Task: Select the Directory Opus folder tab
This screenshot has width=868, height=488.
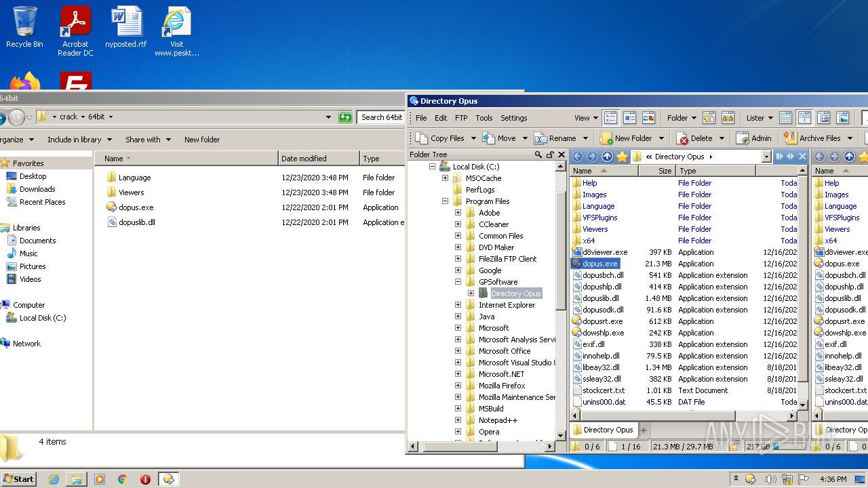Action: (x=602, y=430)
